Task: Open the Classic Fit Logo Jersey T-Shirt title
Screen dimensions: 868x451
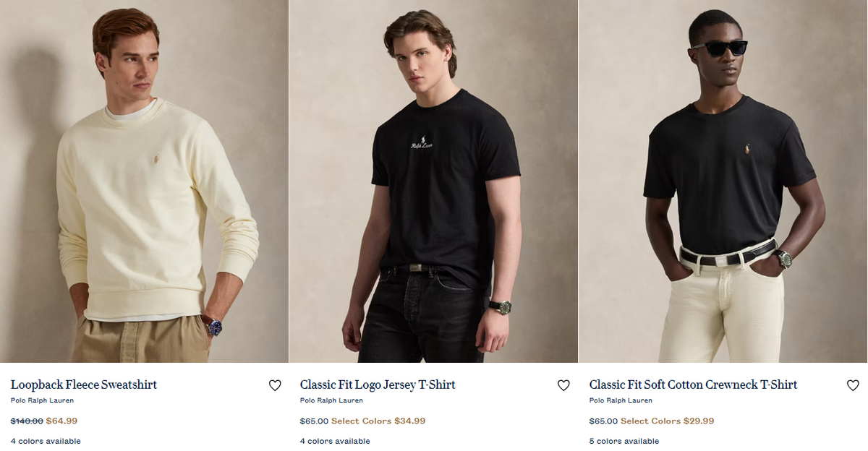Action: (x=378, y=385)
